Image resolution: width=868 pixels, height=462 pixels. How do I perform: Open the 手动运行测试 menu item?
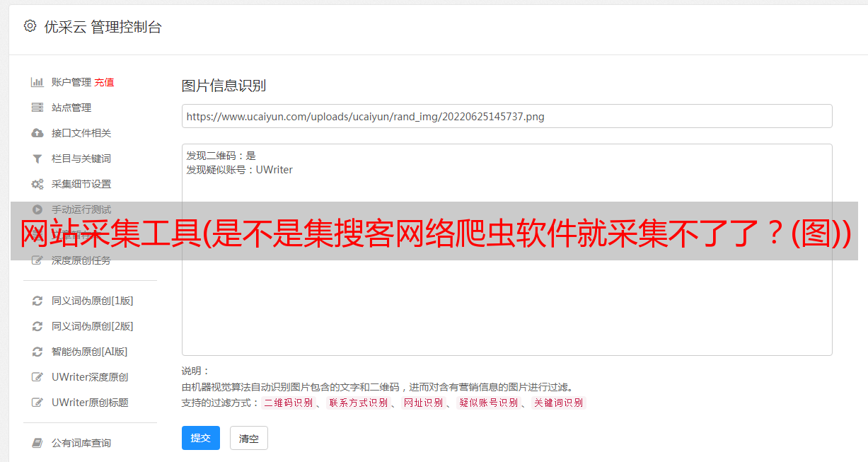click(81, 209)
